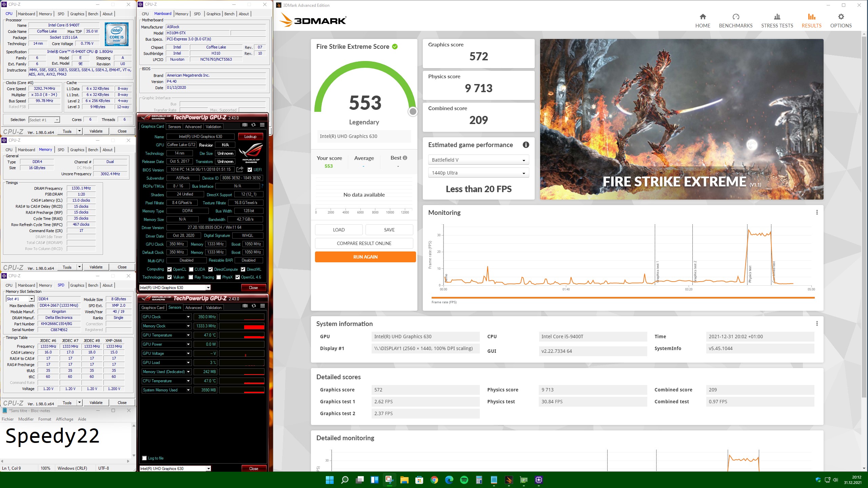Image resolution: width=868 pixels, height=488 pixels.
Task: Toggle the CUDA checkbox in GPU-Z
Action: click(191, 269)
